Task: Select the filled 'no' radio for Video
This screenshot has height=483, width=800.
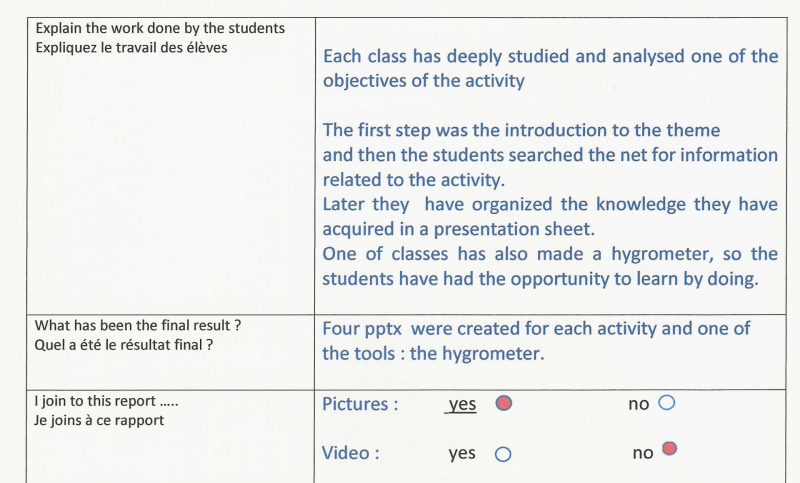Action: point(669,448)
